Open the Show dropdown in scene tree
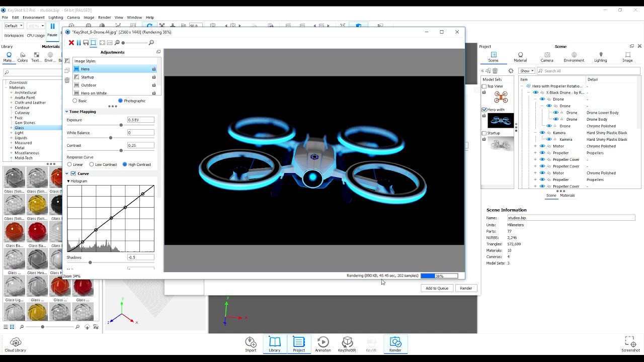The width and height of the screenshot is (644, 362). point(527,71)
